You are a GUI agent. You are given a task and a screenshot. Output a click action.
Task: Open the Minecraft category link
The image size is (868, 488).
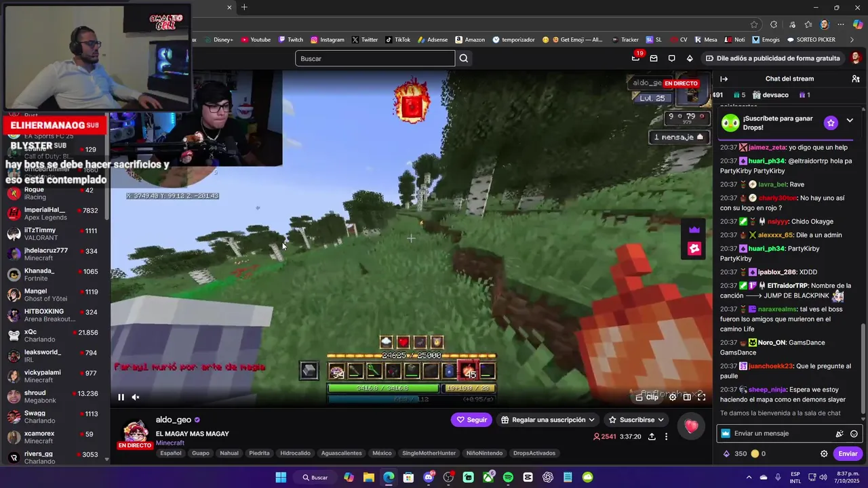point(170,443)
